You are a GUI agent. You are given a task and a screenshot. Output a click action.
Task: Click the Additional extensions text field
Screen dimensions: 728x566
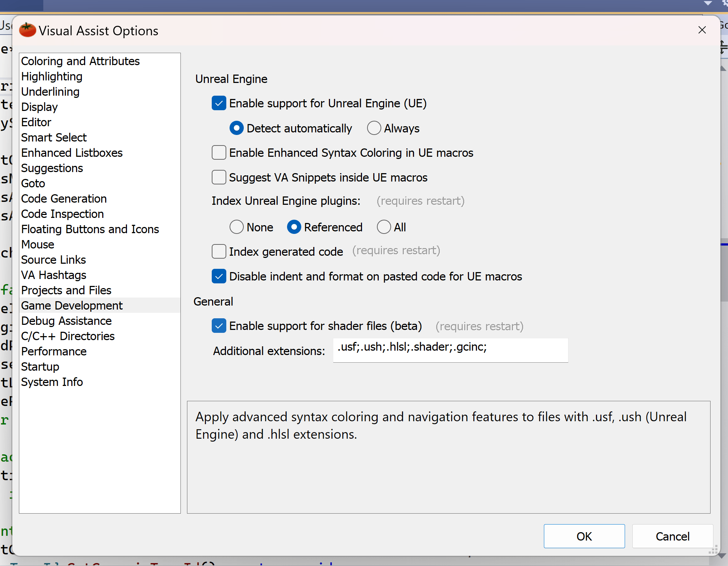450,350
